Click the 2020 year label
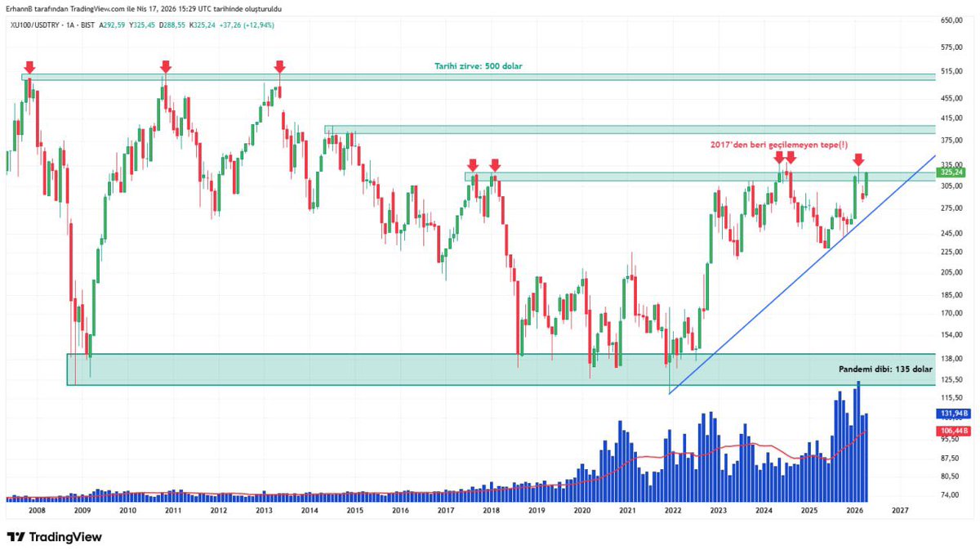980x555 pixels. coord(582,510)
